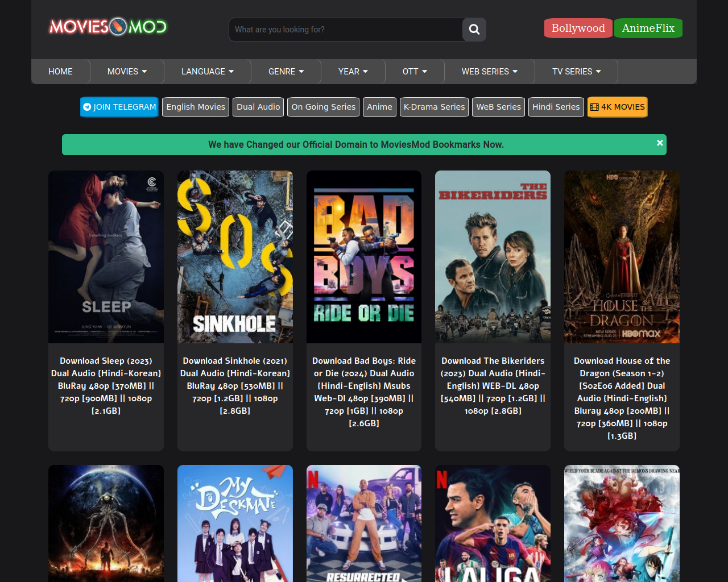Open the My Deskmate poster
Image resolution: width=728 pixels, height=582 pixels.
click(x=235, y=523)
